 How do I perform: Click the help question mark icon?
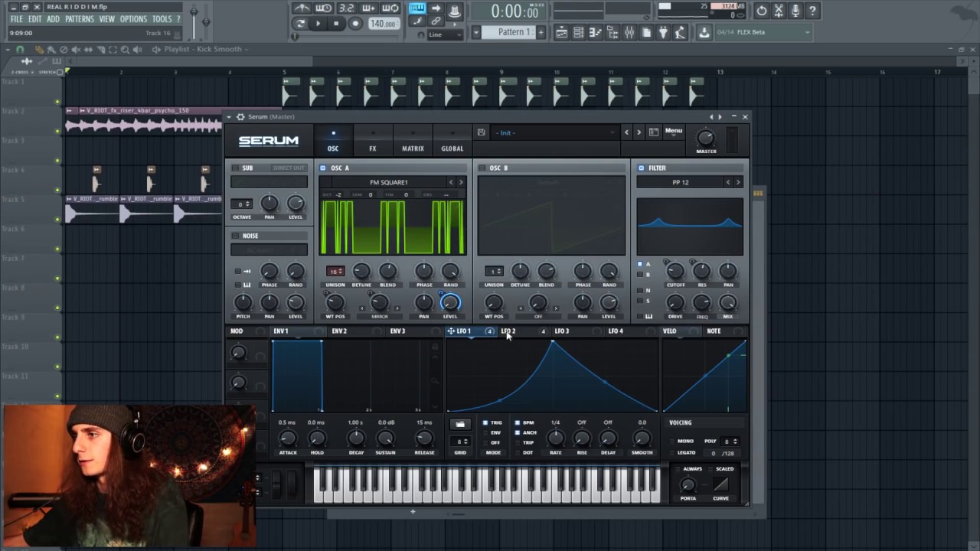tap(812, 11)
